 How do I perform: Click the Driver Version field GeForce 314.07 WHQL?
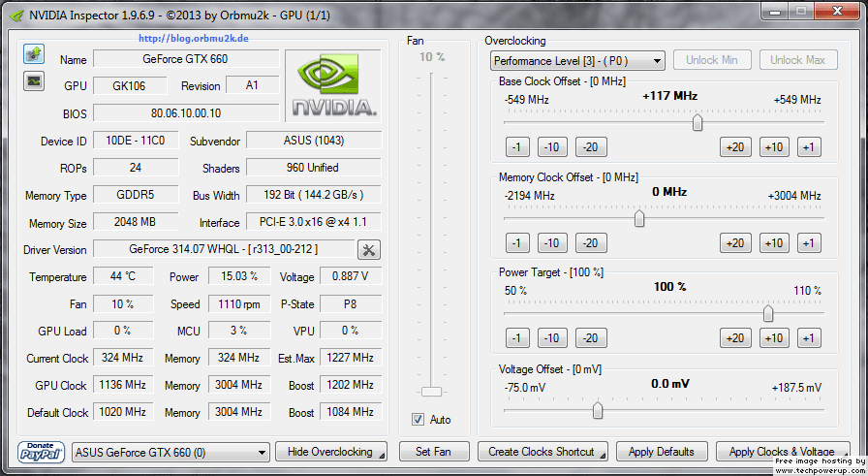(x=224, y=250)
